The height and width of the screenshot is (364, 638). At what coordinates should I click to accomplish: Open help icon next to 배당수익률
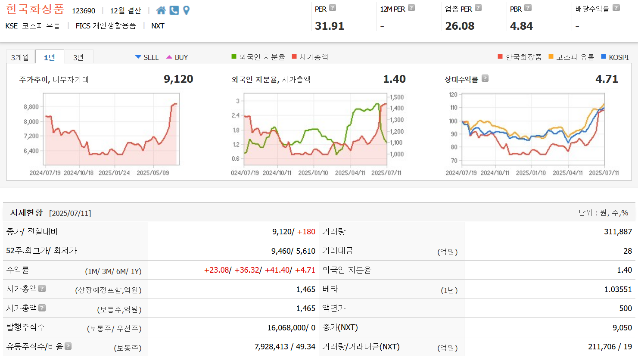coord(616,8)
